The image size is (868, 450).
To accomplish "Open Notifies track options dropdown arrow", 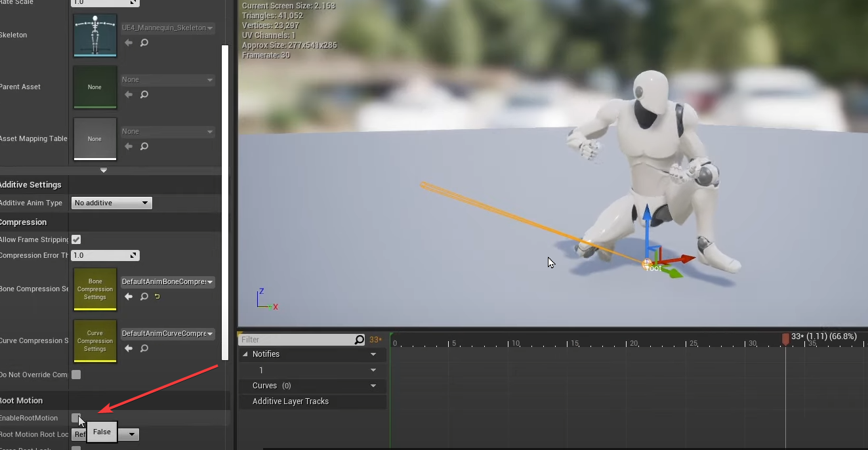I will pos(373,354).
